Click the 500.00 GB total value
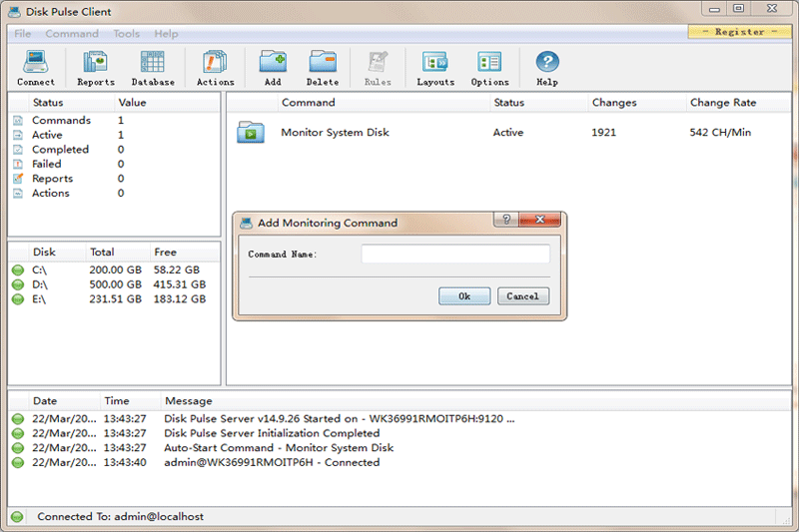 (115, 284)
